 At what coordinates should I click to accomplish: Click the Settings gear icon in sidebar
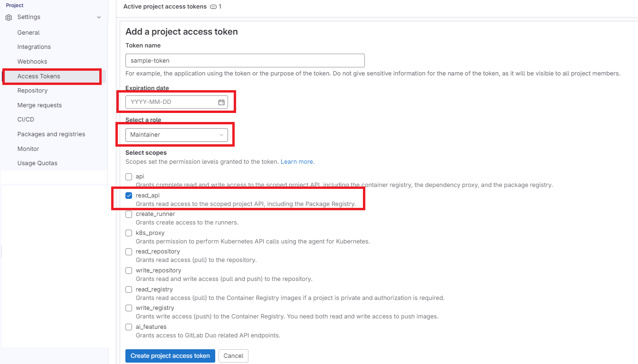click(9, 18)
